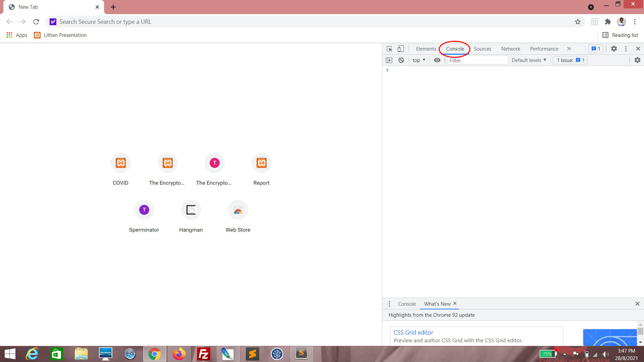This screenshot has width=644, height=362.
Task: Select the What's New drawer tab
Action: [x=437, y=304]
